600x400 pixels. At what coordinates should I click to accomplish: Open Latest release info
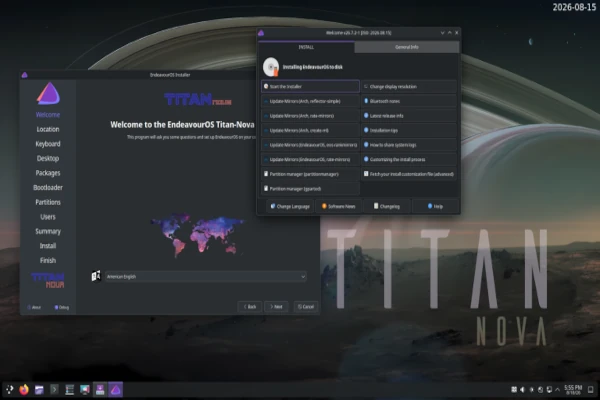click(x=409, y=116)
